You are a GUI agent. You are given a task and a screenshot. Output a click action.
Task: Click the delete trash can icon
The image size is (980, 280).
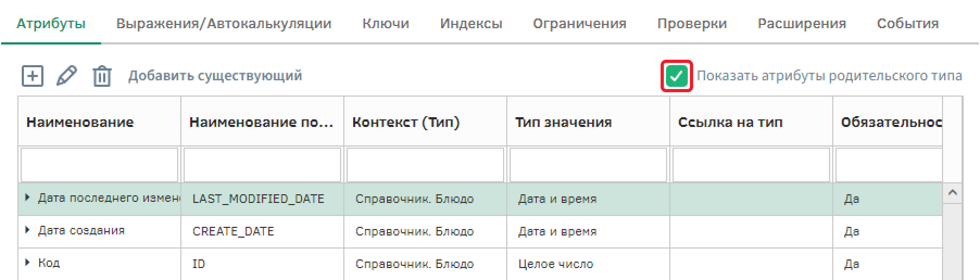click(102, 76)
